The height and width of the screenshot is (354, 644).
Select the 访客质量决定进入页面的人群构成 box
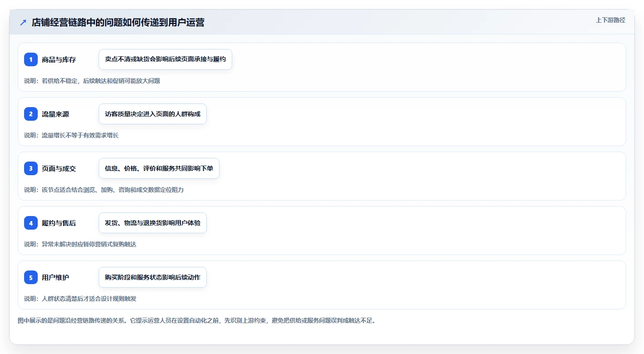(153, 114)
